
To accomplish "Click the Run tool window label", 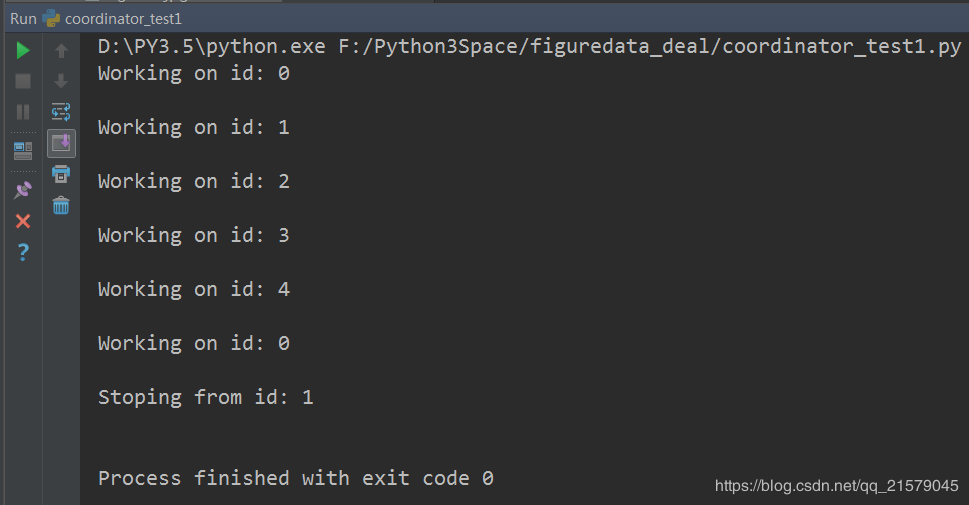I will 23,19.
